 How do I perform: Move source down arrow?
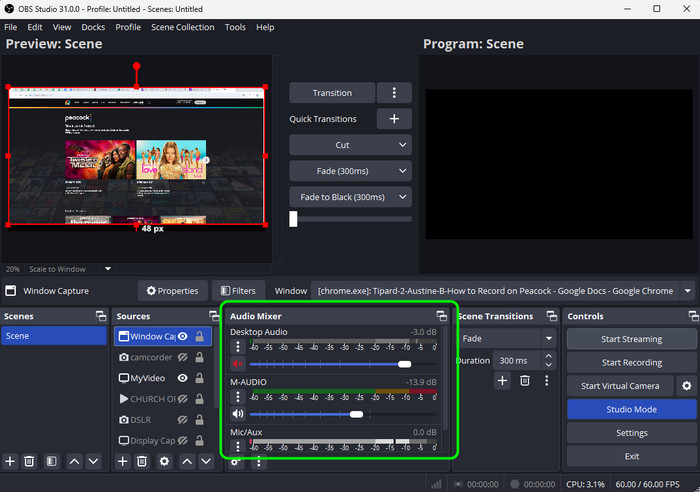(206, 461)
